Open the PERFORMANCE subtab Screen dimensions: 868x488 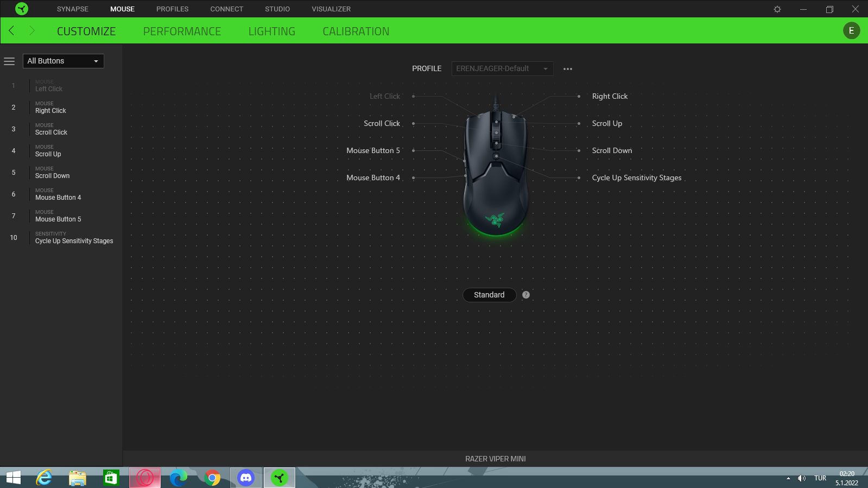coord(182,31)
